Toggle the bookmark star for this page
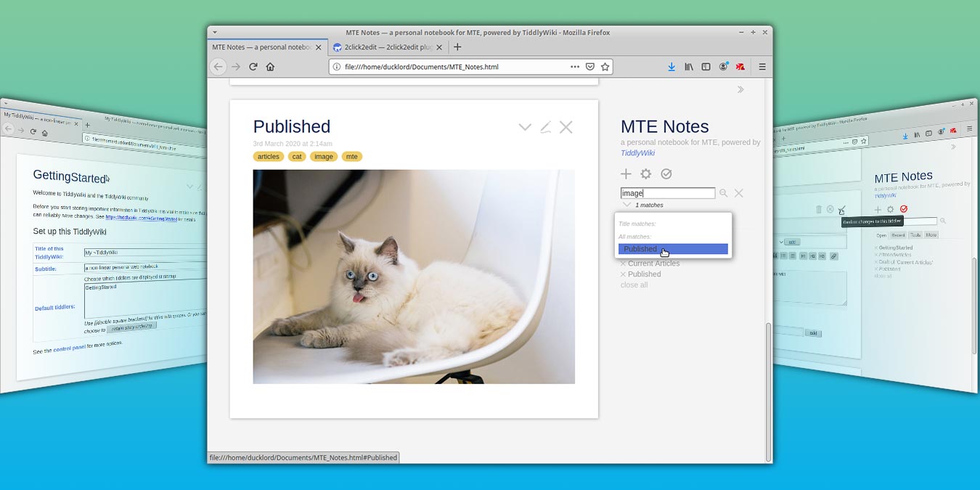The height and width of the screenshot is (490, 980). click(605, 66)
